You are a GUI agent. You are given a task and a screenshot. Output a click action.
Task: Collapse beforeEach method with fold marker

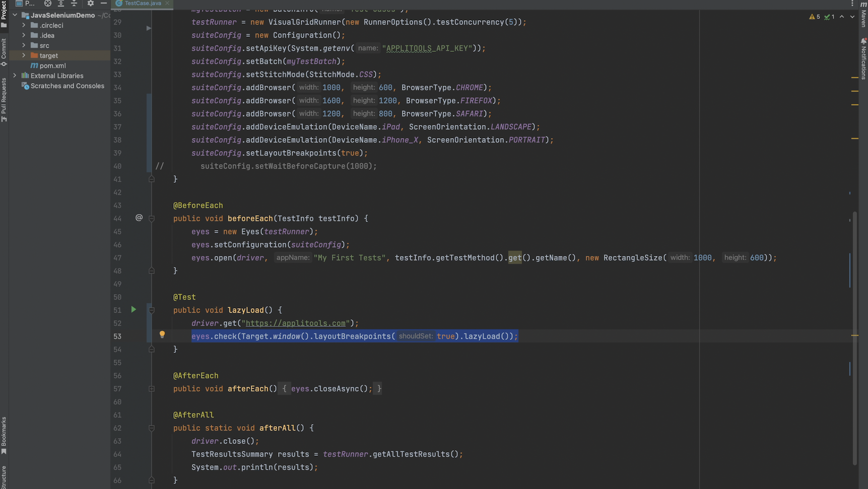(x=152, y=219)
